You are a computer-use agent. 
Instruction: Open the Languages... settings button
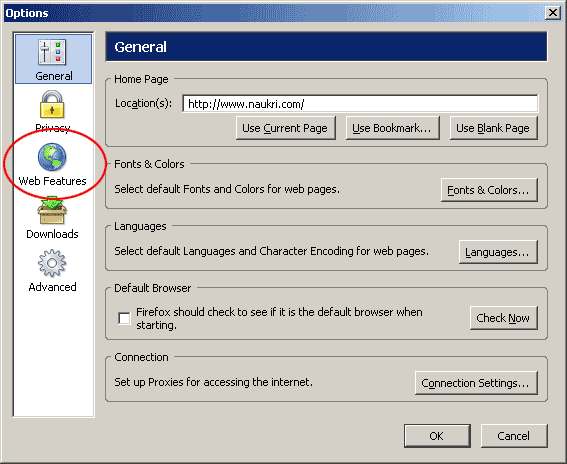click(498, 252)
